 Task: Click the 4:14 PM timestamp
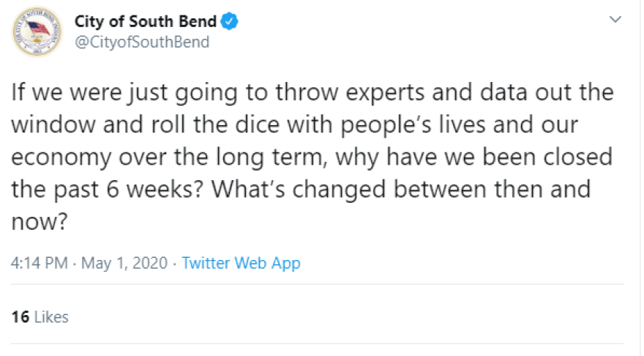tap(40, 263)
